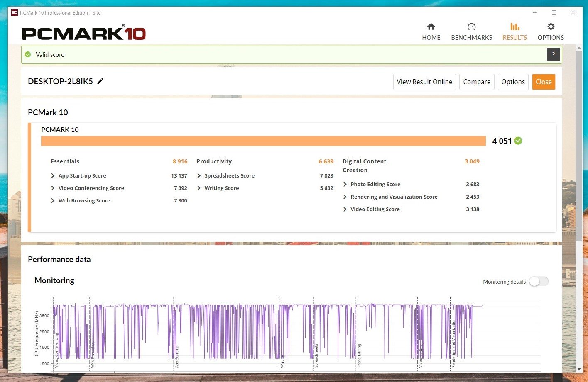Click the Productivity heading
The width and height of the screenshot is (588, 382).
pos(214,161)
